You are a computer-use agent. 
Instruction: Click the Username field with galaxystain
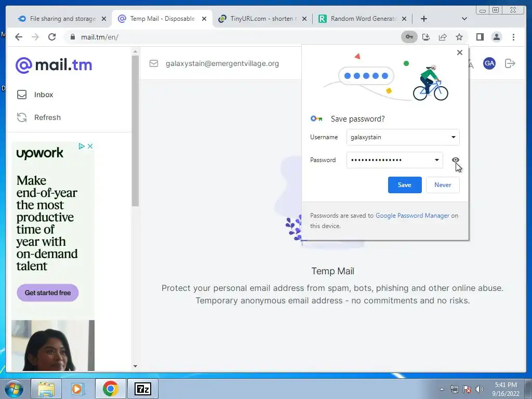coord(403,137)
